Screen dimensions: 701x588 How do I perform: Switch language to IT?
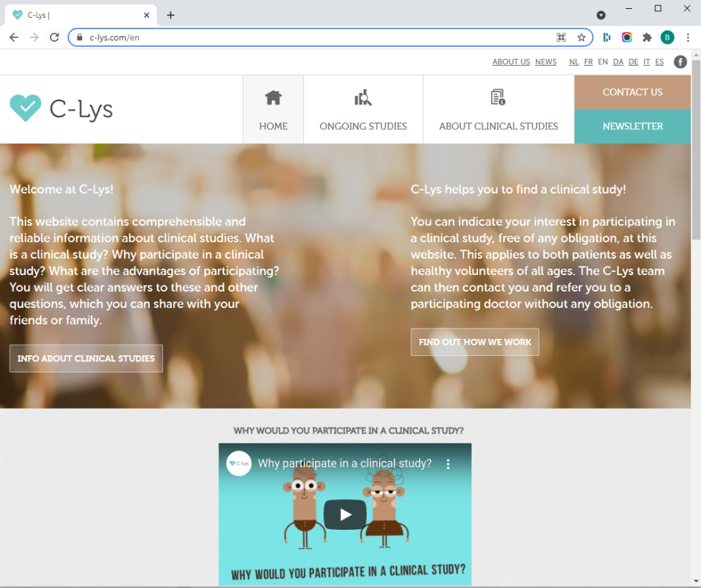(x=646, y=62)
